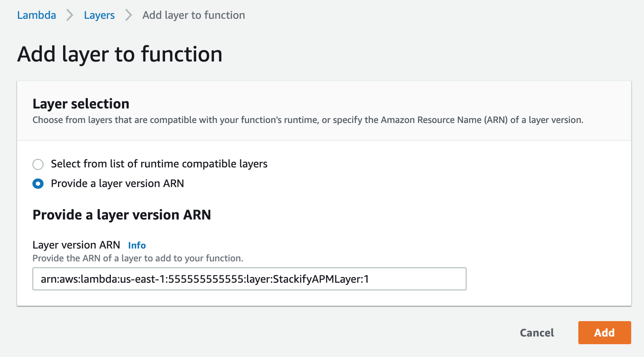Click the 'Add layer to function' page title

point(120,54)
